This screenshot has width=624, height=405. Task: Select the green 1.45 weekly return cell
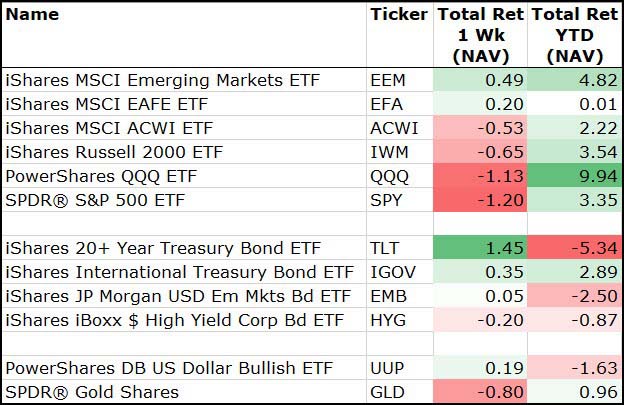(x=481, y=247)
